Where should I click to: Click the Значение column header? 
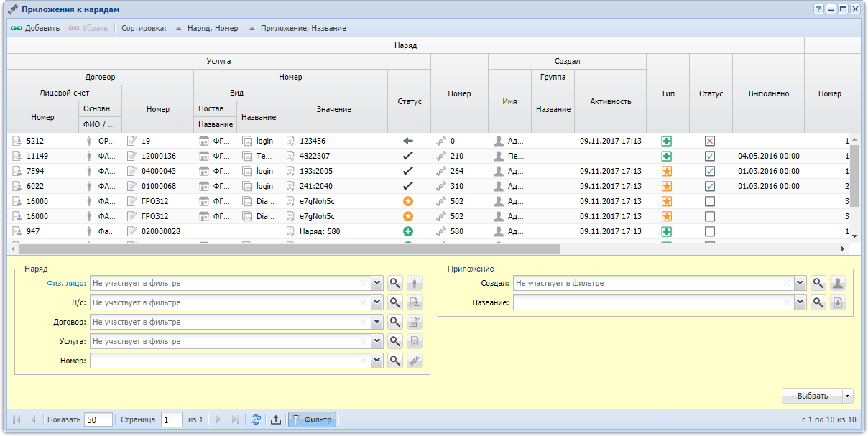333,109
